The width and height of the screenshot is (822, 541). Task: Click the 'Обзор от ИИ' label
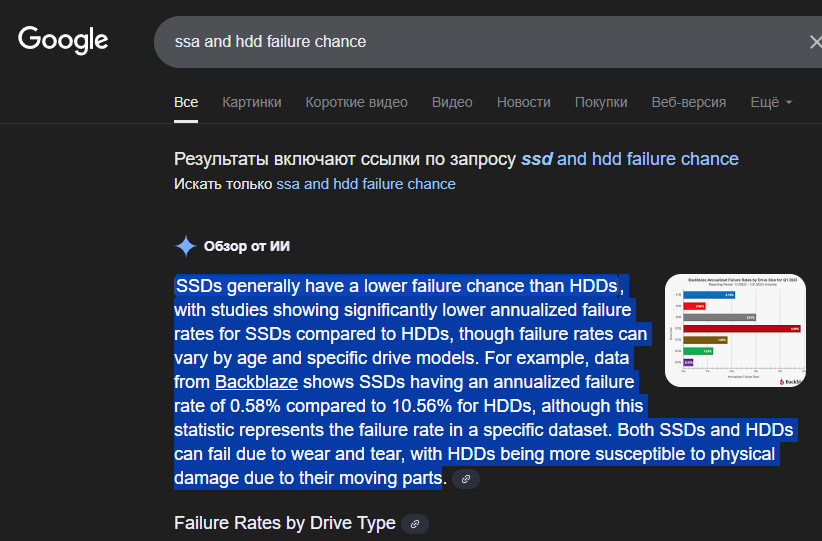click(246, 246)
